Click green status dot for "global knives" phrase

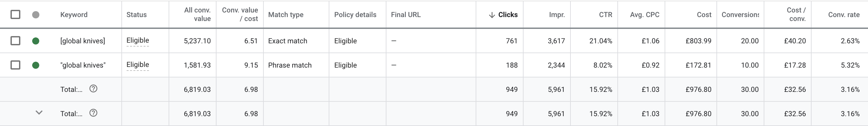tap(36, 65)
